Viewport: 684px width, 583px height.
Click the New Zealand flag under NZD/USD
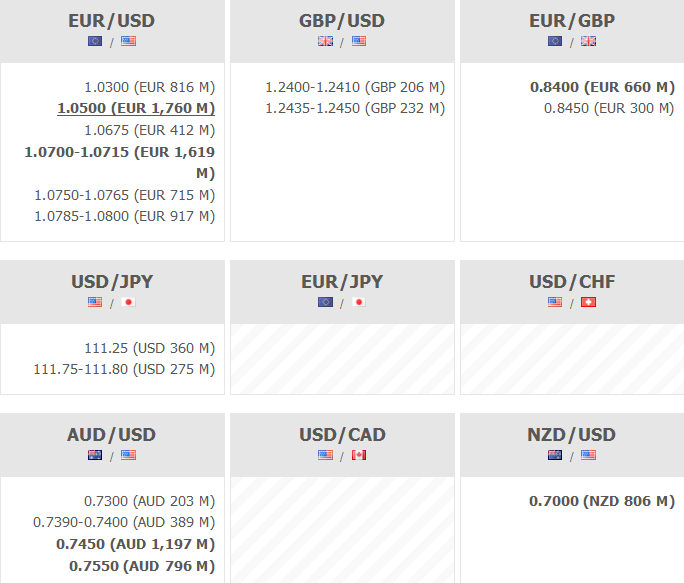[555, 455]
